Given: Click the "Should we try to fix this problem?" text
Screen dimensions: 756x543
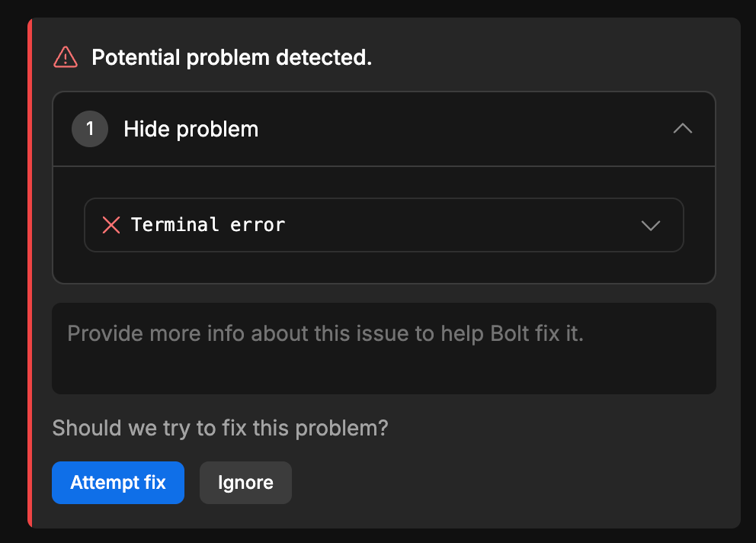Looking at the screenshot, I should tap(219, 428).
